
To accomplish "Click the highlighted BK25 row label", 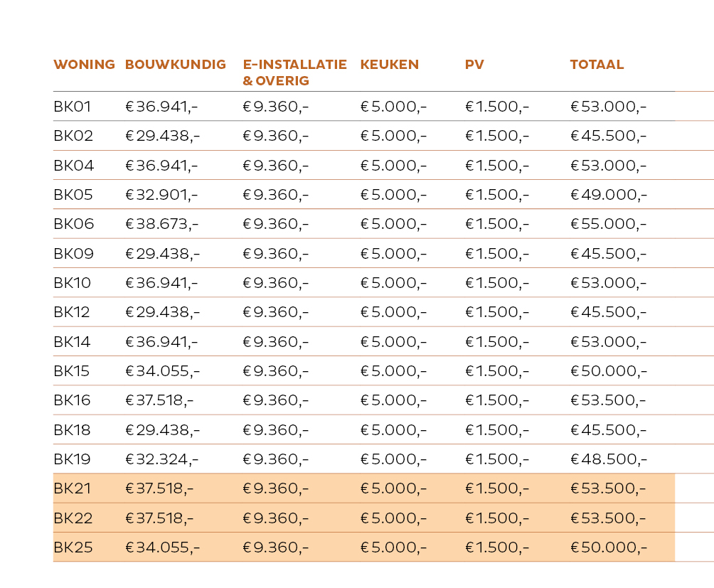I will click(x=73, y=547).
